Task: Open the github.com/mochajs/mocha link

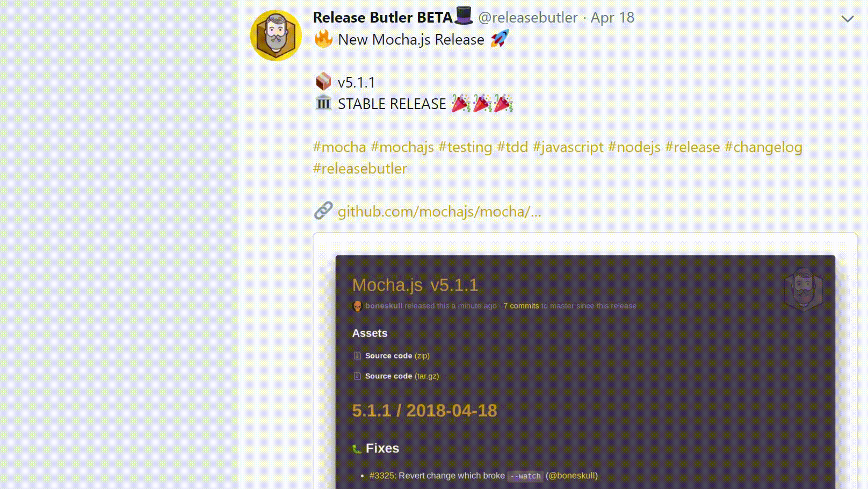Action: point(439,212)
